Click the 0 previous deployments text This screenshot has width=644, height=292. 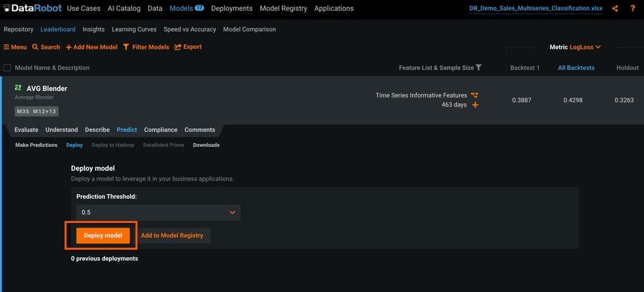(104, 258)
